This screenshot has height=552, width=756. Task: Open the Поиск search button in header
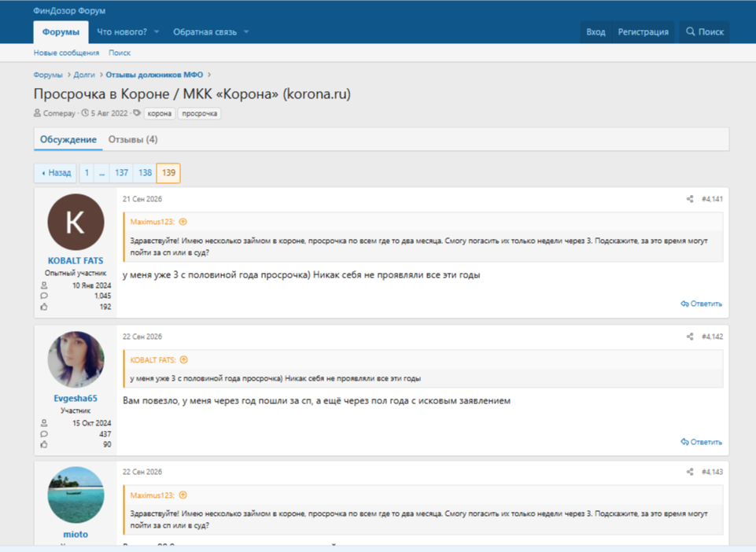[x=704, y=31]
